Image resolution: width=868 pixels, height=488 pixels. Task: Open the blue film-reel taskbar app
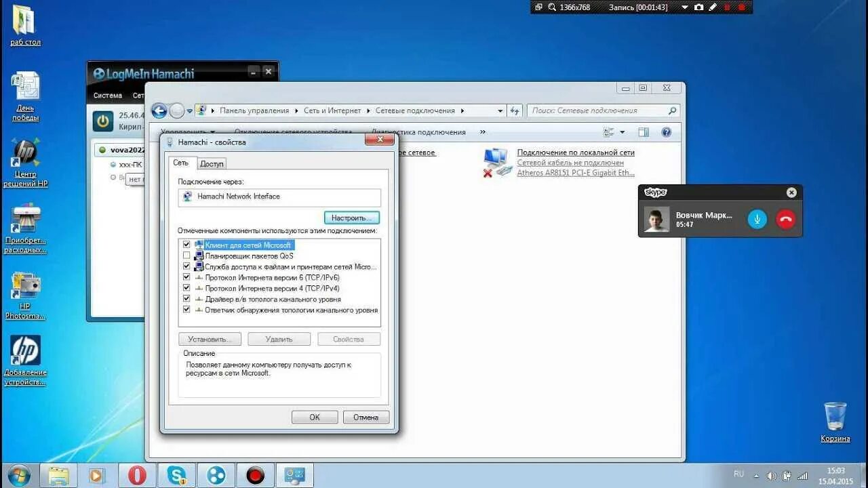[x=216, y=475]
